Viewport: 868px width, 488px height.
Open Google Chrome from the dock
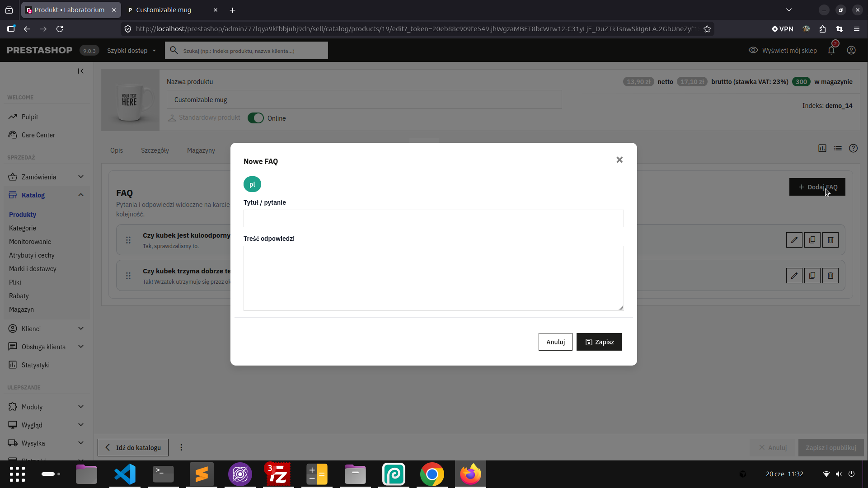[x=432, y=474]
